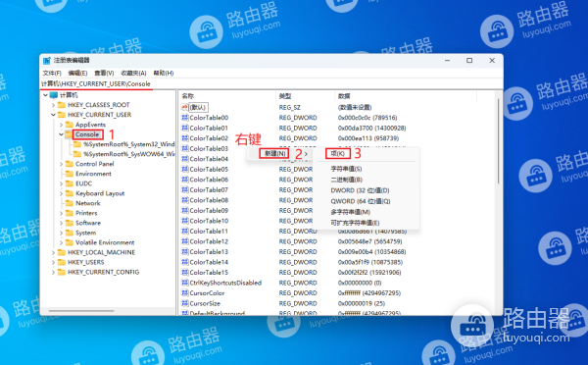Minimize the Registry Editor window
This screenshot has width=588, height=365.
tap(447, 61)
